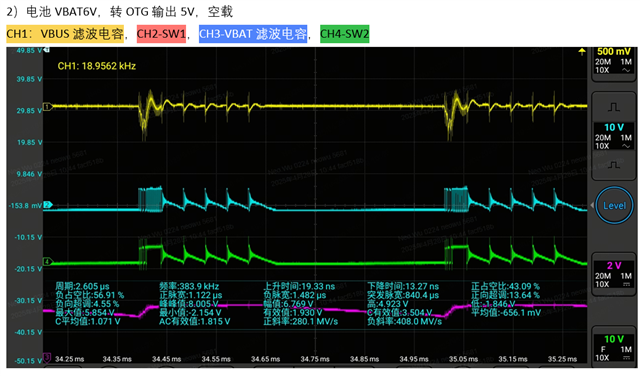The height and width of the screenshot is (376, 640).
Task: Click the C平均值:1.071 V measurement
Action: tap(88, 322)
